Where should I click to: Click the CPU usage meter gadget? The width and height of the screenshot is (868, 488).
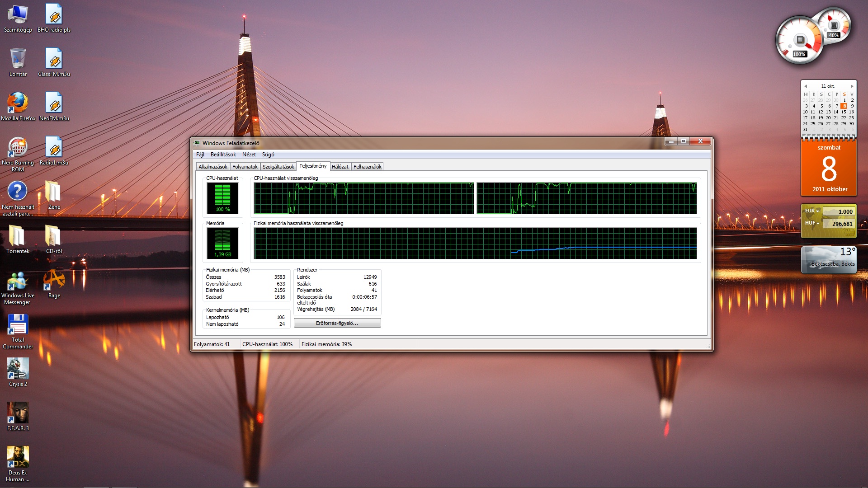point(799,41)
